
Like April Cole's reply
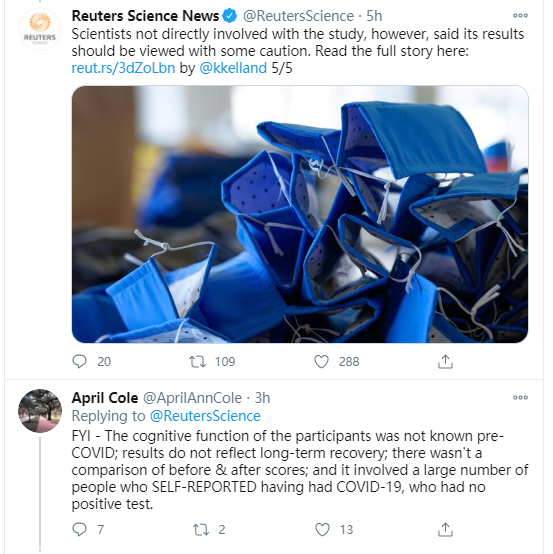click(322, 529)
